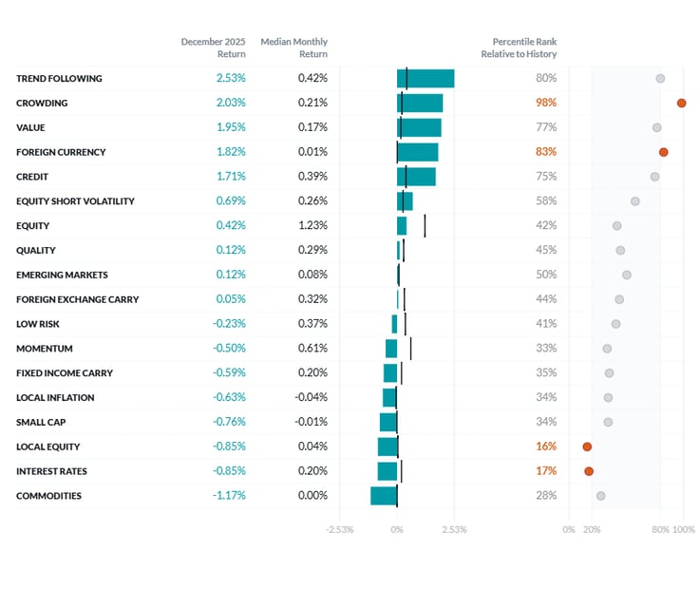The image size is (700, 590).
Task: Select the gray Commodities percentile dot
Action: click(600, 496)
